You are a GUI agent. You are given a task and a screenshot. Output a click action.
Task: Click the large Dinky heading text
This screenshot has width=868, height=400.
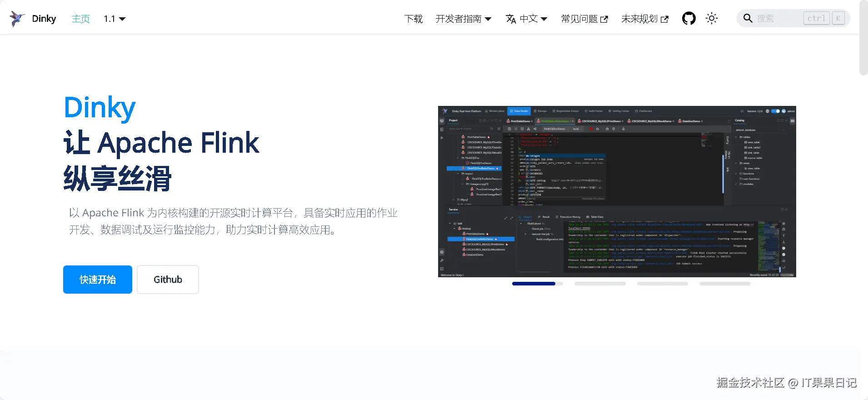(100, 108)
